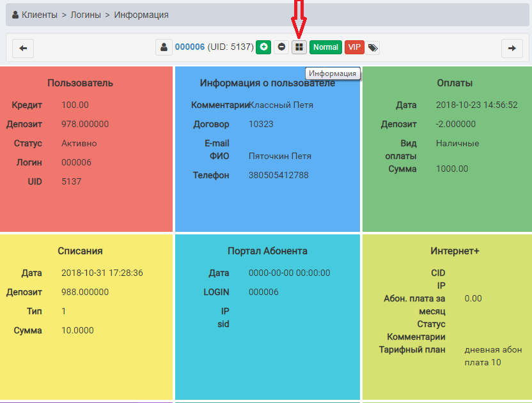The image size is (532, 403).
Task: Click the red VIP button
Action: point(354,47)
